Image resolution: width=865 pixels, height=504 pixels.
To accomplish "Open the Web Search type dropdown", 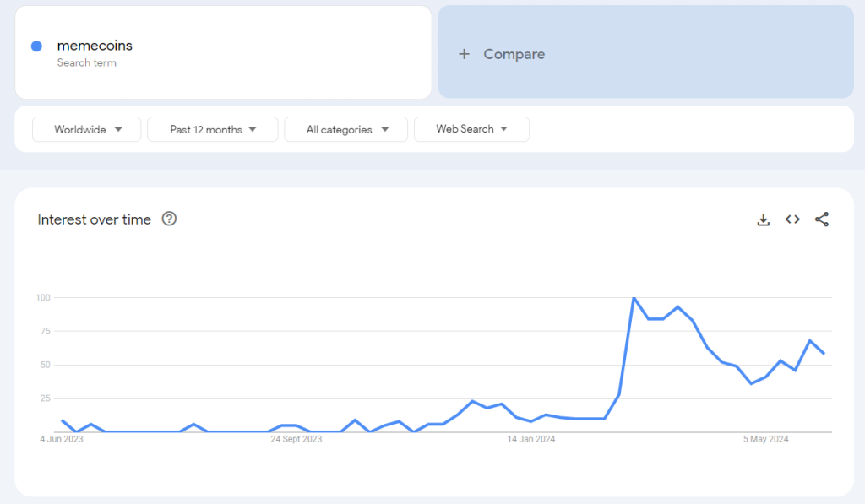I will coord(471,129).
